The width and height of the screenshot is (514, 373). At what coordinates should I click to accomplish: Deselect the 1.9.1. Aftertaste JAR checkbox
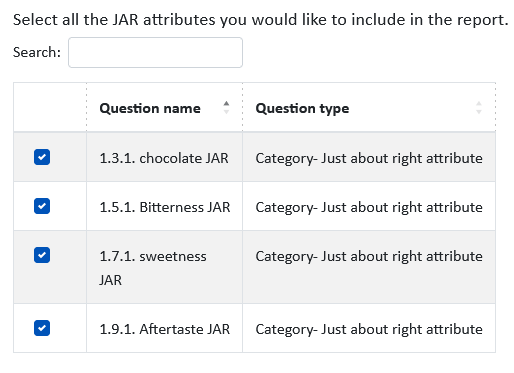pos(42,328)
